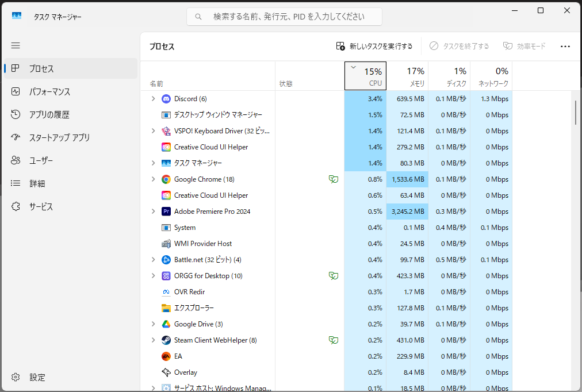Click the Adobe Premiere Pro 2024 icon
This screenshot has width=582, height=392.
click(x=166, y=212)
